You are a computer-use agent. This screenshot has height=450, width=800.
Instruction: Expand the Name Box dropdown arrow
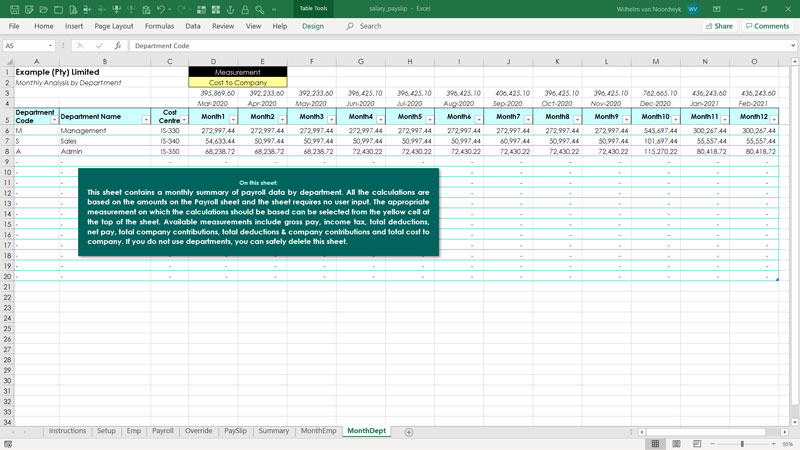50,45
